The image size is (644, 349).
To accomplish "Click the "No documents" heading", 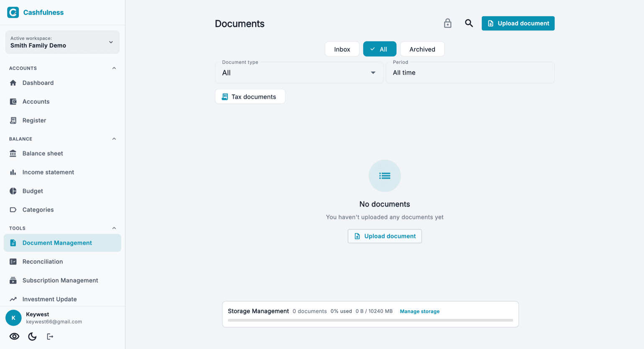I will 385,204.
